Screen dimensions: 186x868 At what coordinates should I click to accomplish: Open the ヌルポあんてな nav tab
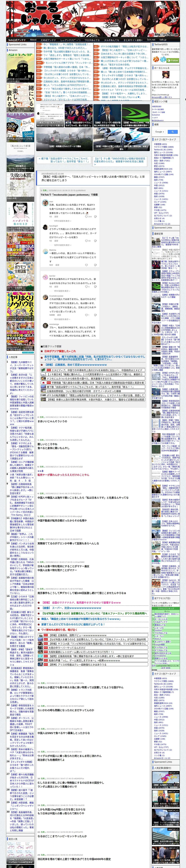[111, 40]
